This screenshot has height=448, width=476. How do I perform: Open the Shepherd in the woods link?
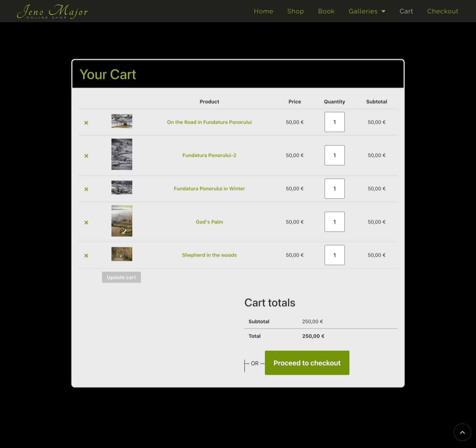click(209, 255)
